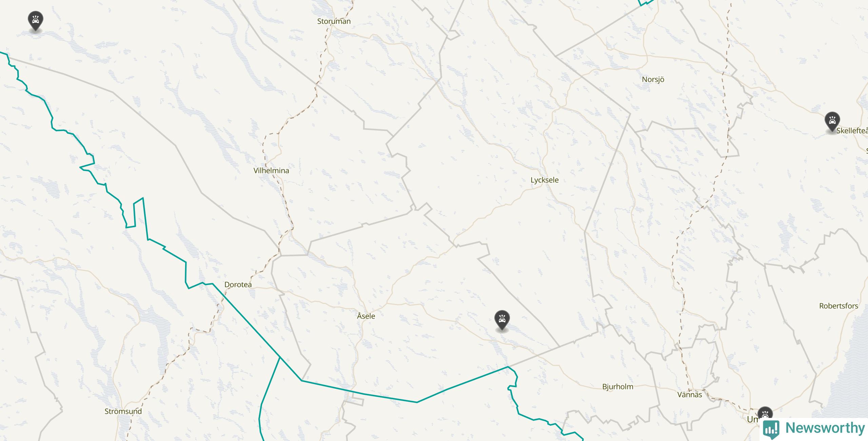The width and height of the screenshot is (868, 441).
Task: Click the Åsele town label
Action: [366, 316]
